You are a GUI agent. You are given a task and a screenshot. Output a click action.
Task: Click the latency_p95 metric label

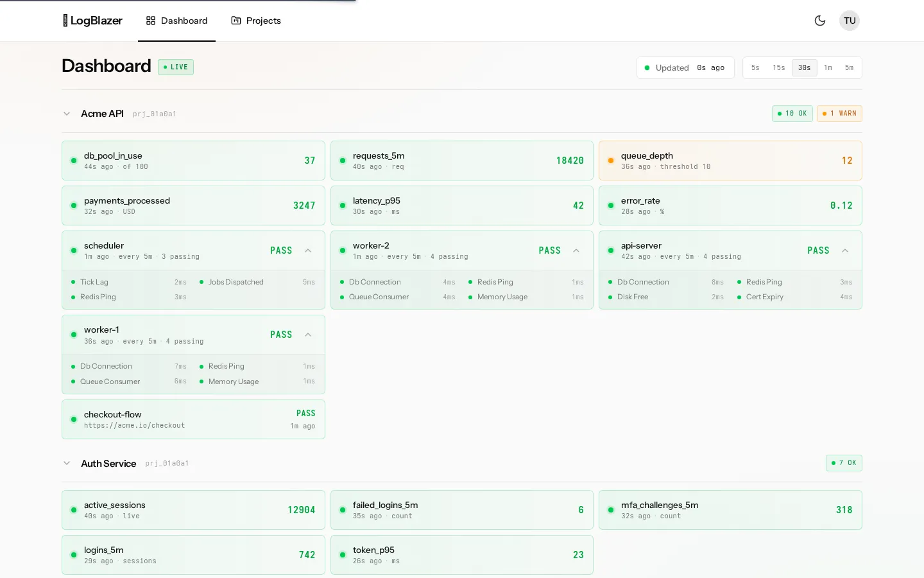click(377, 200)
